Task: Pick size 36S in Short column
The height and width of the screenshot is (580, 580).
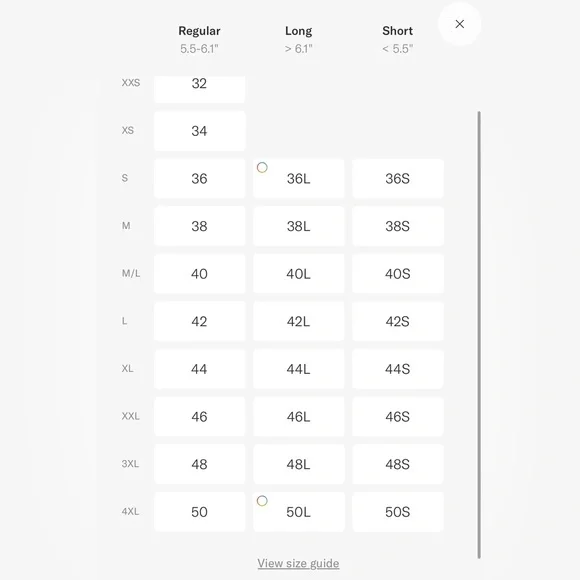Action: pos(398,179)
